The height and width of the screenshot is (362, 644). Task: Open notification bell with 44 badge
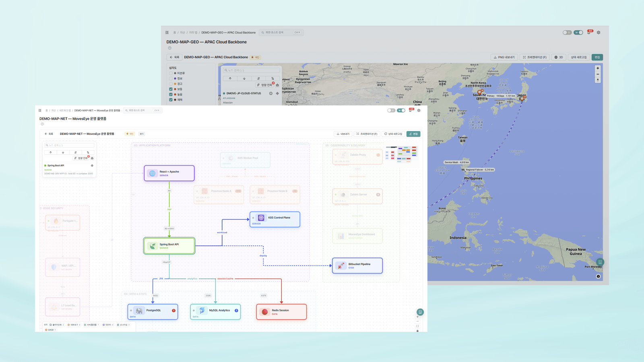[589, 32]
